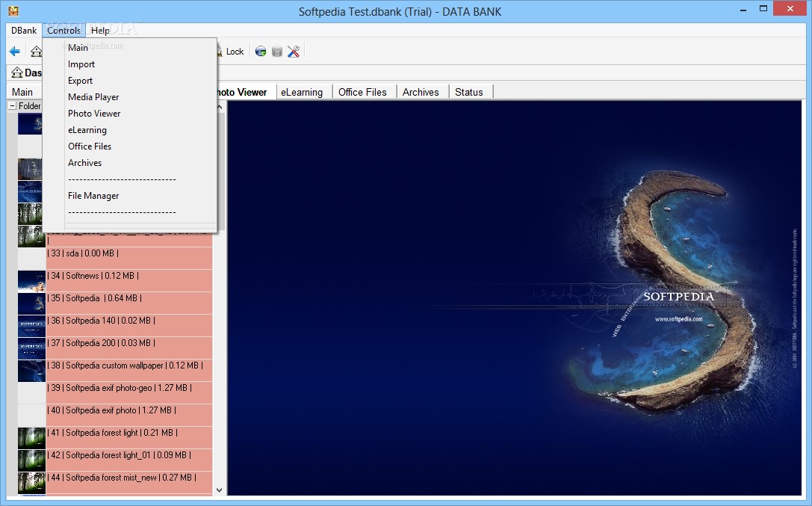Select row 35 Softpedia 0.64 MB
Screen dimensions: 812x506
(129, 303)
